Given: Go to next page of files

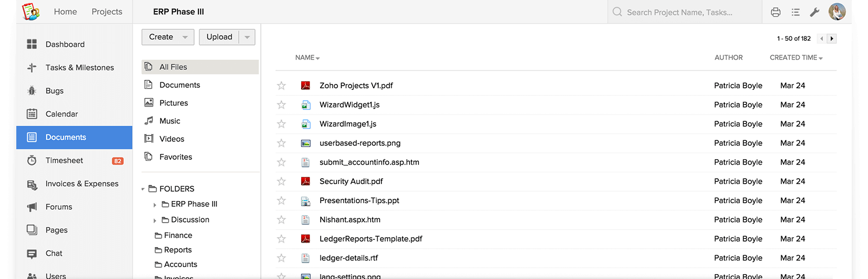Looking at the screenshot, I should point(832,38).
